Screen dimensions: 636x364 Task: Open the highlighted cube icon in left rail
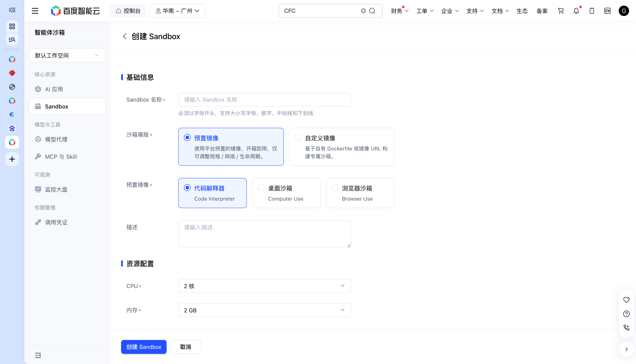(x=12, y=142)
